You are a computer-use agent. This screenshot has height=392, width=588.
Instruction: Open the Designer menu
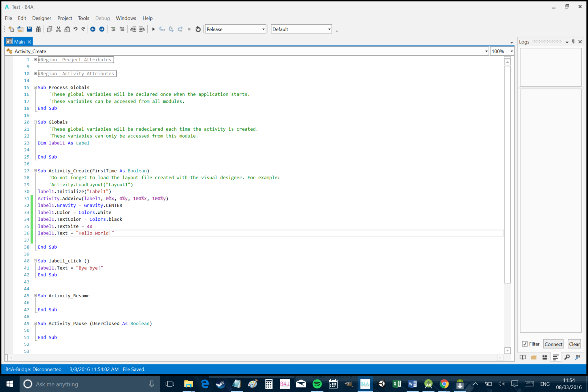(41, 18)
